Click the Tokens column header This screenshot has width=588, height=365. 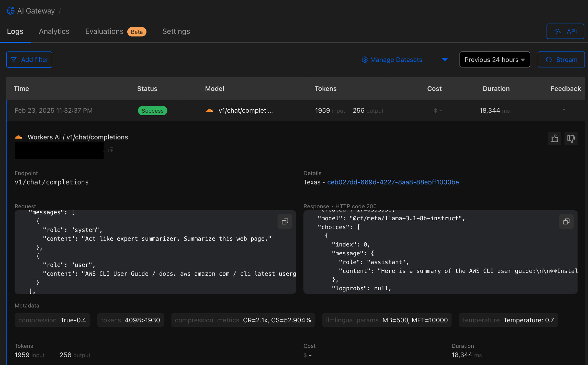point(326,89)
